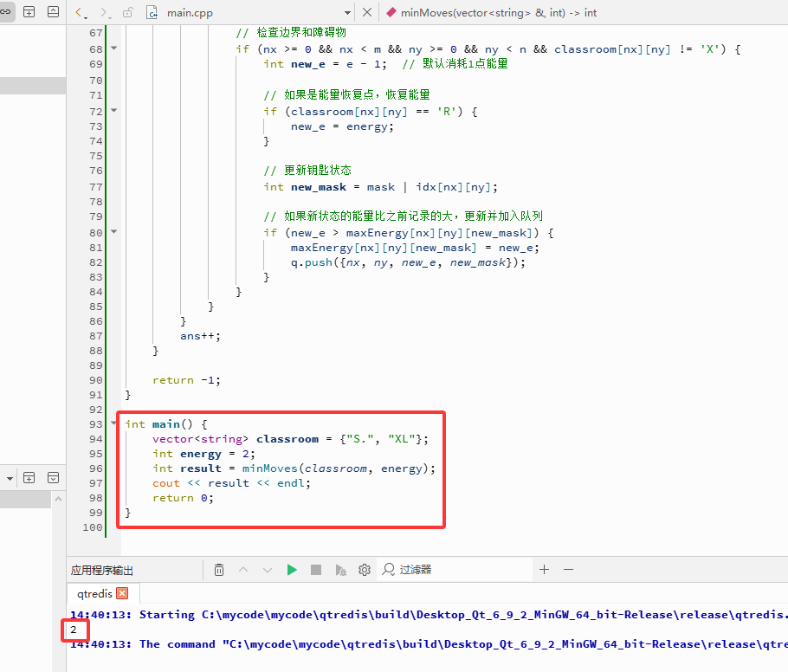The image size is (788, 672).
Task: Collapse the fold at line 68
Action: point(114,48)
